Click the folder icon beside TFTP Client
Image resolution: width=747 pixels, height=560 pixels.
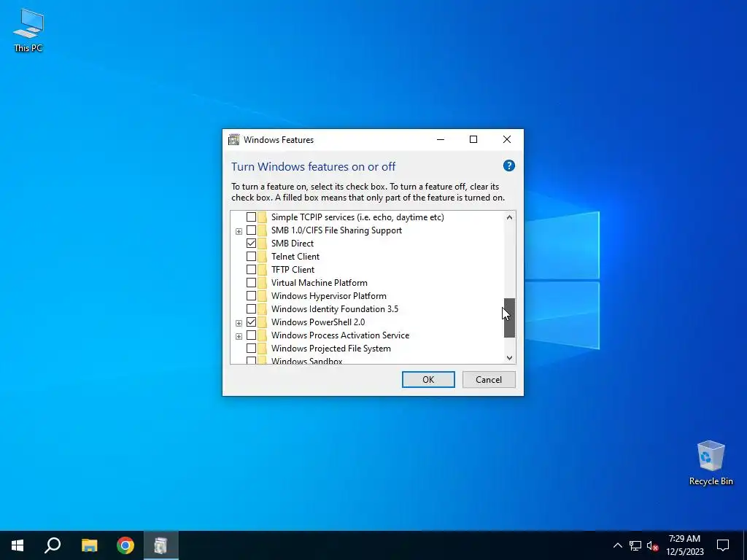tap(263, 270)
